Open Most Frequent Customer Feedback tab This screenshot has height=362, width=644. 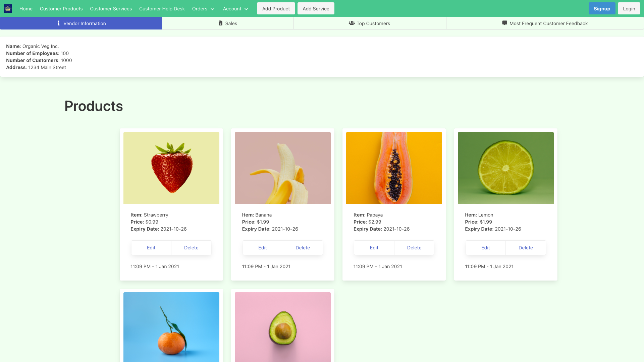[x=545, y=23]
